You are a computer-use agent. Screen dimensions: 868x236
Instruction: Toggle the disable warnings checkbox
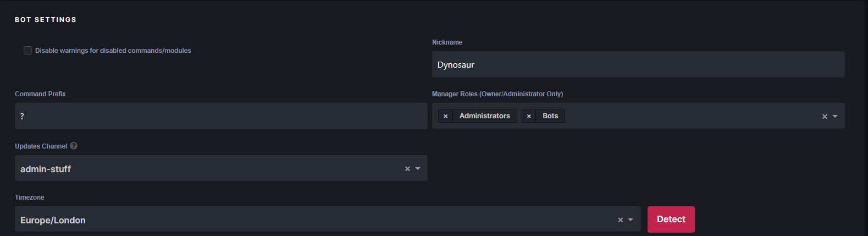pos(27,51)
